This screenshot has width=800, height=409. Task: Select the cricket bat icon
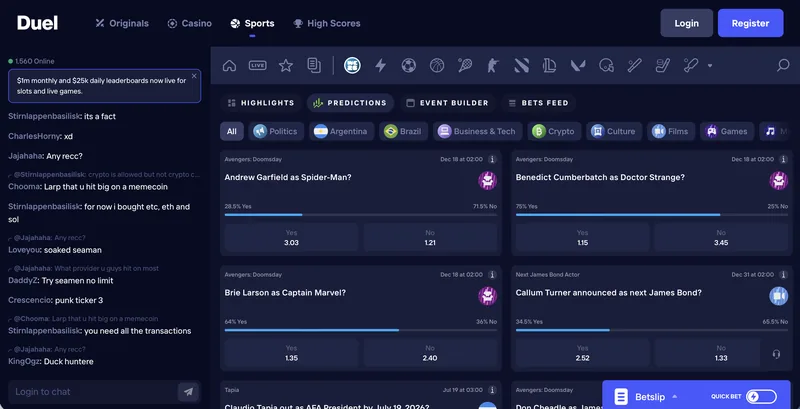pyautogui.click(x=691, y=65)
